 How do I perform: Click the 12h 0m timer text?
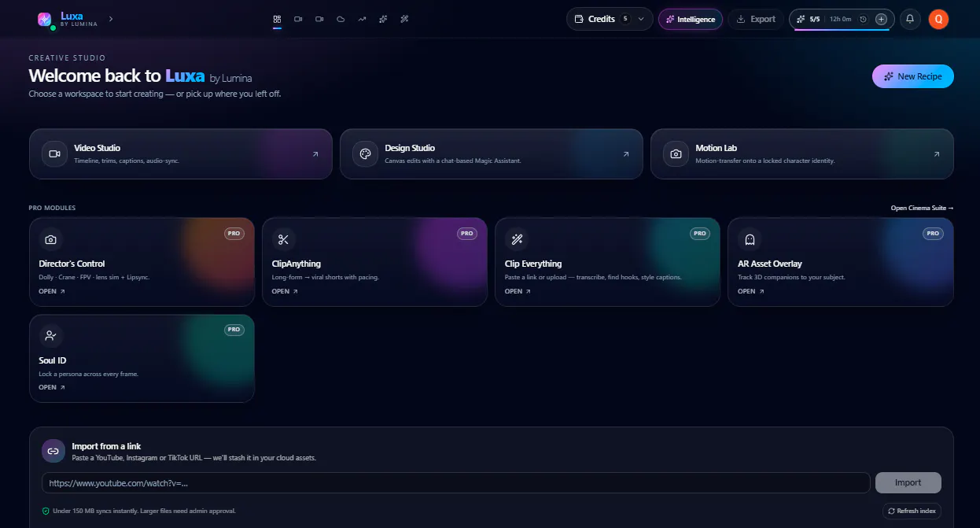841,19
